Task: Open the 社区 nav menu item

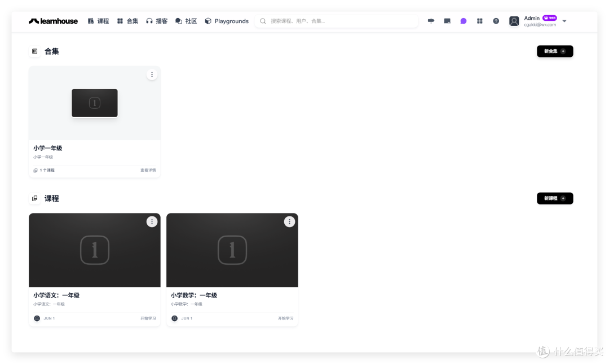Action: [186, 21]
